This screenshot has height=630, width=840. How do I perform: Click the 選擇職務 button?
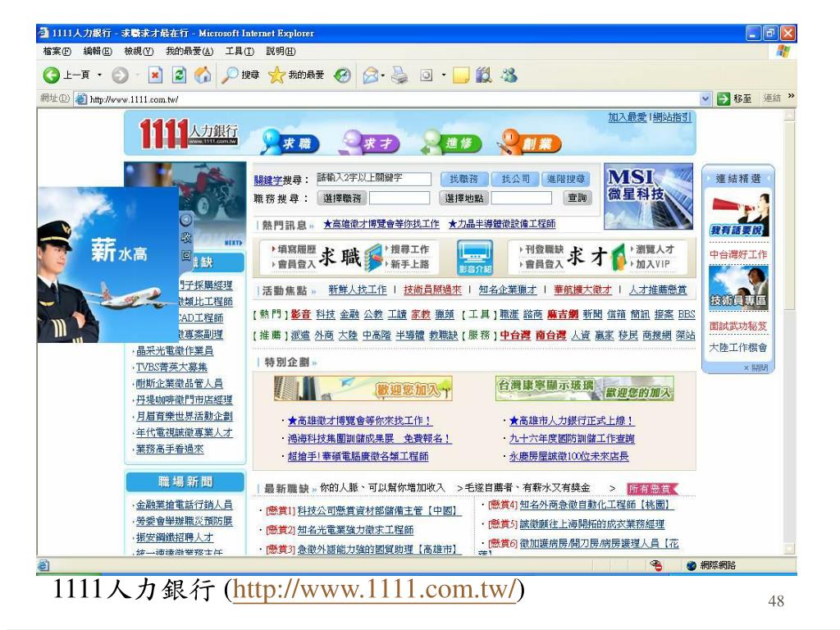[x=342, y=199]
